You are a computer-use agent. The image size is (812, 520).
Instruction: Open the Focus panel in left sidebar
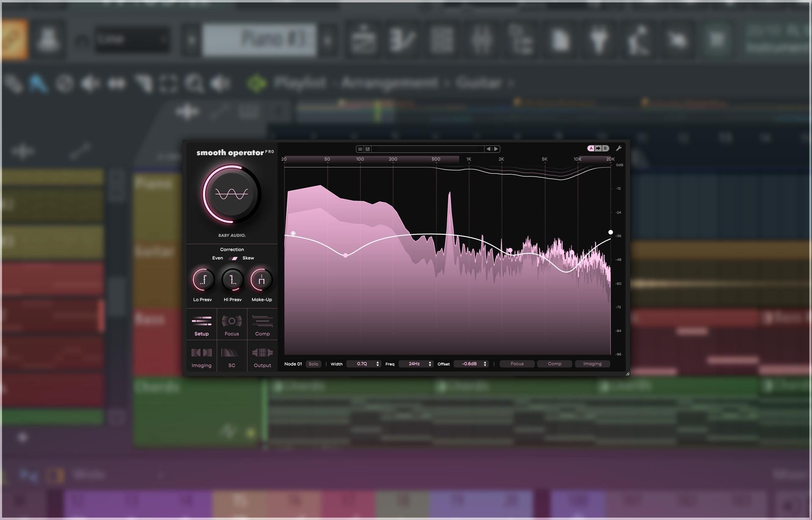[232, 325]
